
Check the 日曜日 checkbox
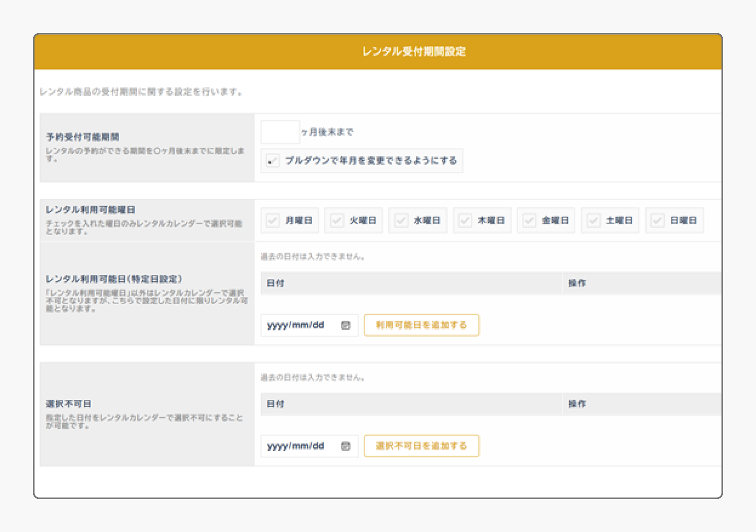tap(658, 220)
